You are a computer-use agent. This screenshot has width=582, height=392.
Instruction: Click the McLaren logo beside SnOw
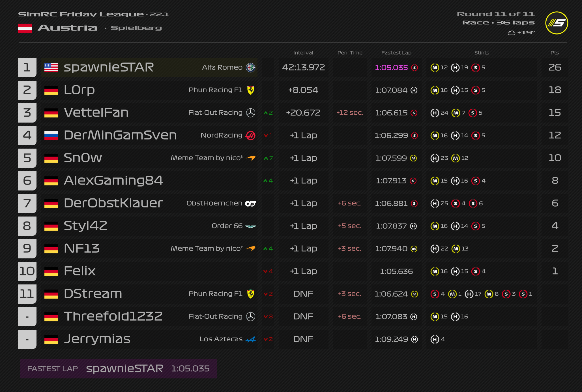(251, 158)
